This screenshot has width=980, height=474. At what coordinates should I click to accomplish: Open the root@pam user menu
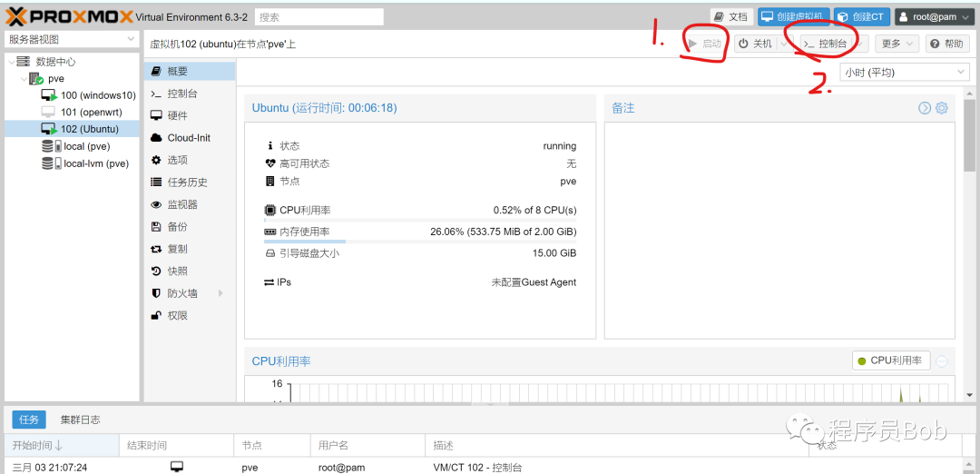click(x=935, y=17)
